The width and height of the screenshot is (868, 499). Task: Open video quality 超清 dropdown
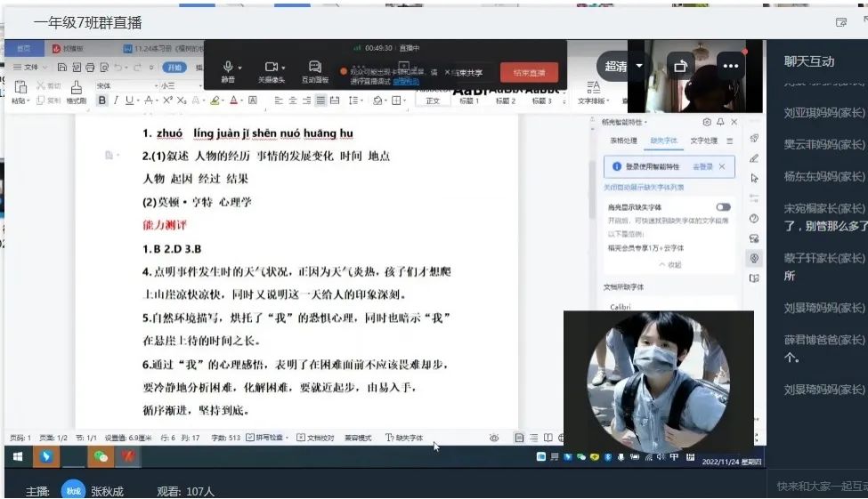638,66
